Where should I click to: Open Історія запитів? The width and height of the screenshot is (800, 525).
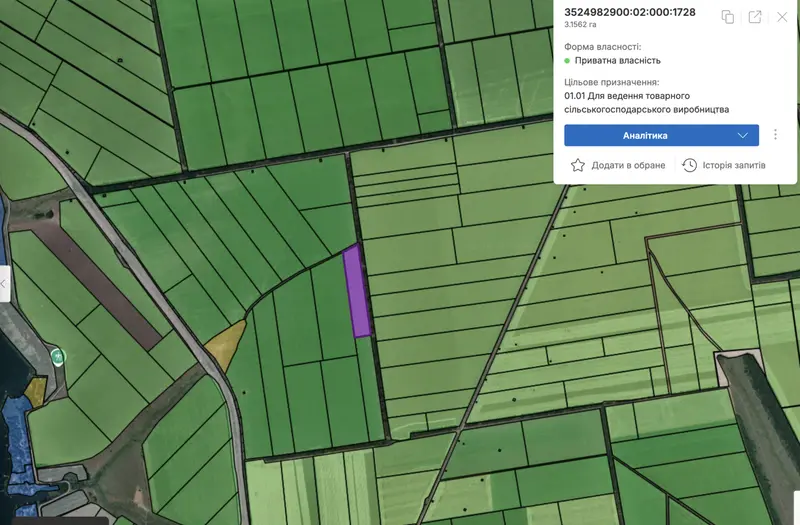734,165
